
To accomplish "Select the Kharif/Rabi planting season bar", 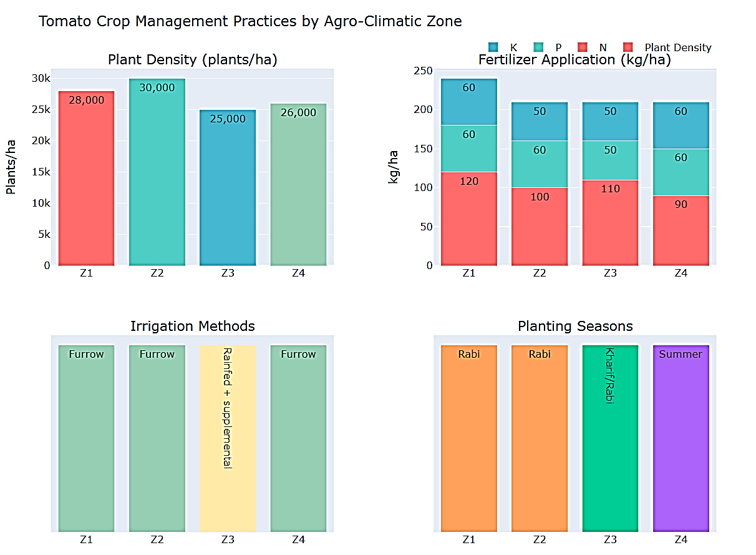I will tap(610, 438).
